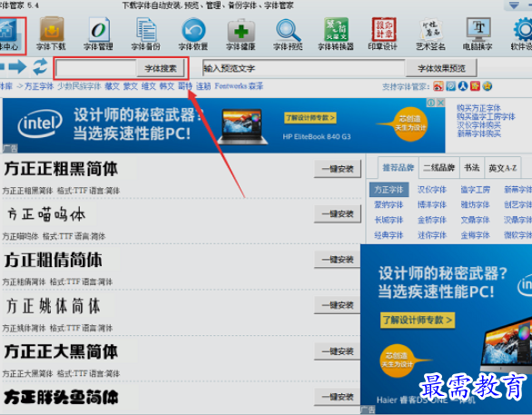This screenshot has width=532, height=415.
Task: Open the 蒙文 font link
Action: [x=131, y=86]
